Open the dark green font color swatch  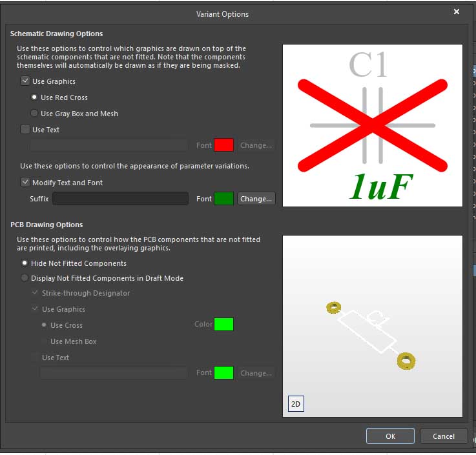[x=223, y=199]
